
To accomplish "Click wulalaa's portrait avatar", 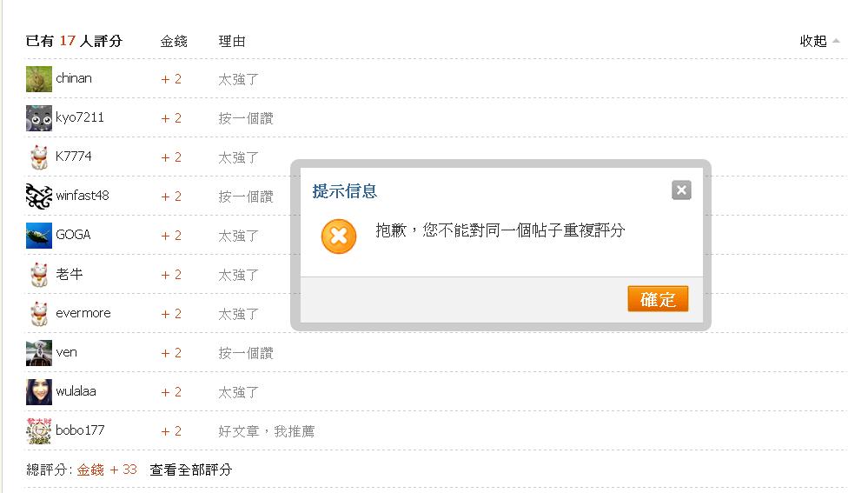I will click(x=39, y=392).
